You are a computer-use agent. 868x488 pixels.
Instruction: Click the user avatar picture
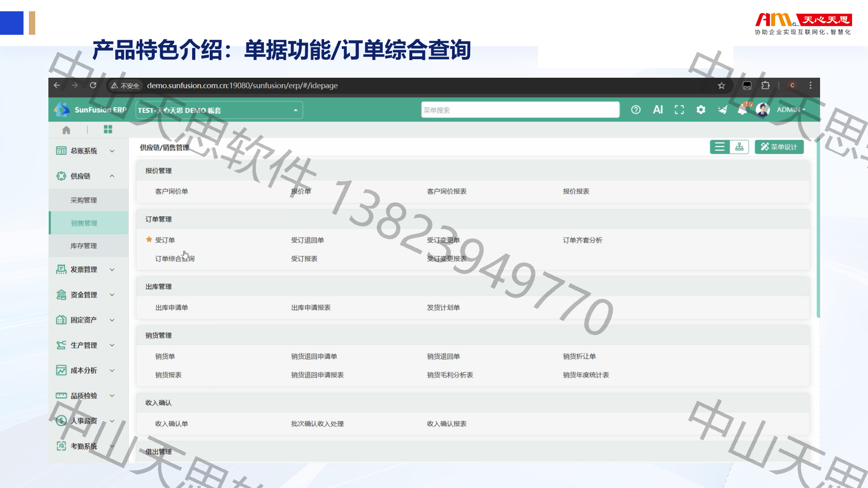[x=763, y=110]
